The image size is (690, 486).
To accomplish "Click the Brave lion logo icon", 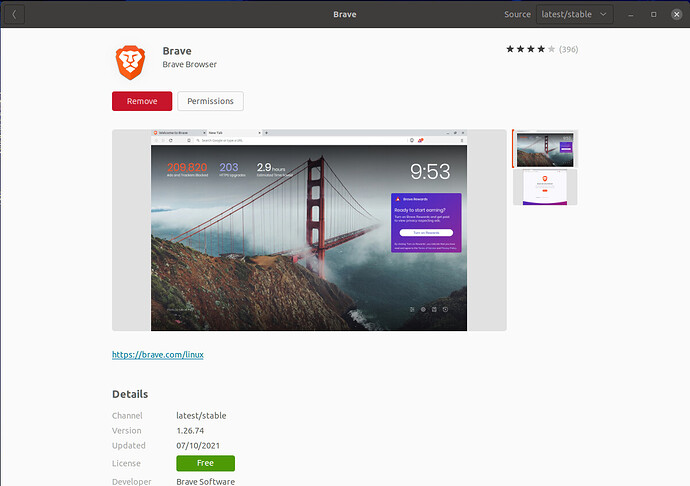I will [130, 63].
